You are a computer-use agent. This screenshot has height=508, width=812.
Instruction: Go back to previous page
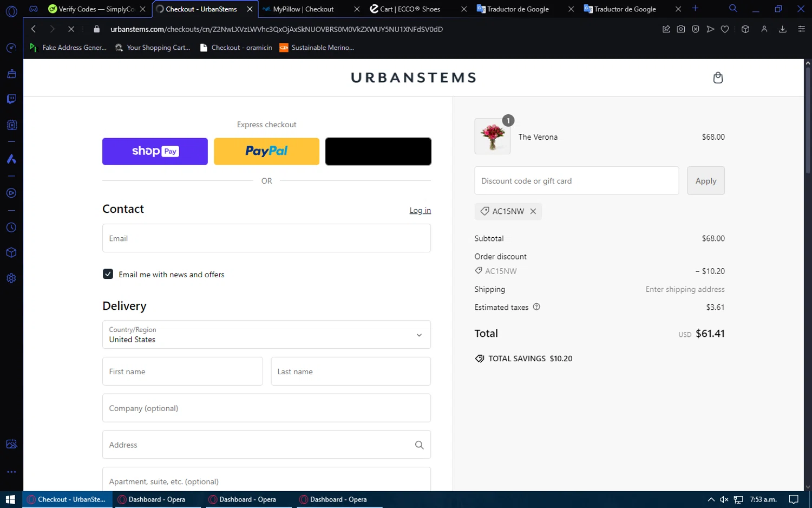click(x=34, y=29)
